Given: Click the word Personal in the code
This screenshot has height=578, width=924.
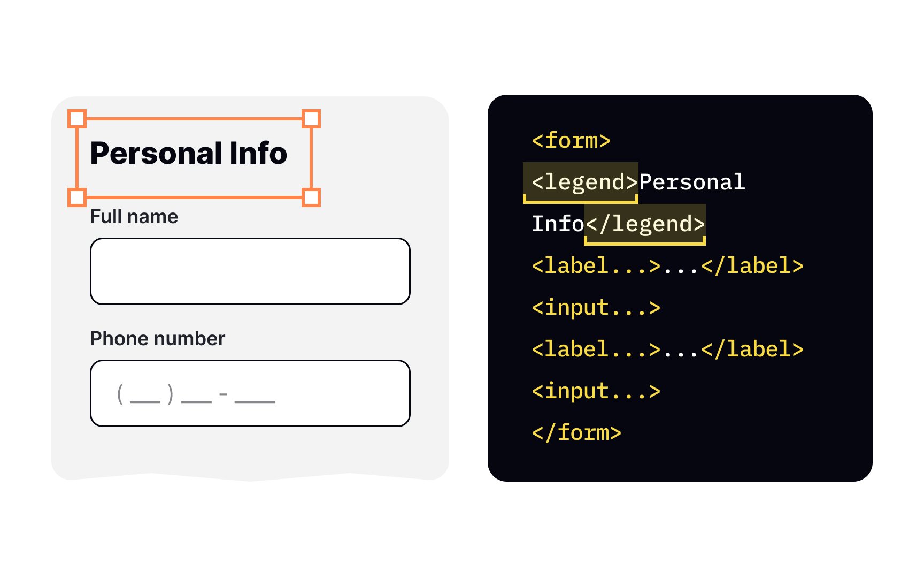Looking at the screenshot, I should [692, 182].
